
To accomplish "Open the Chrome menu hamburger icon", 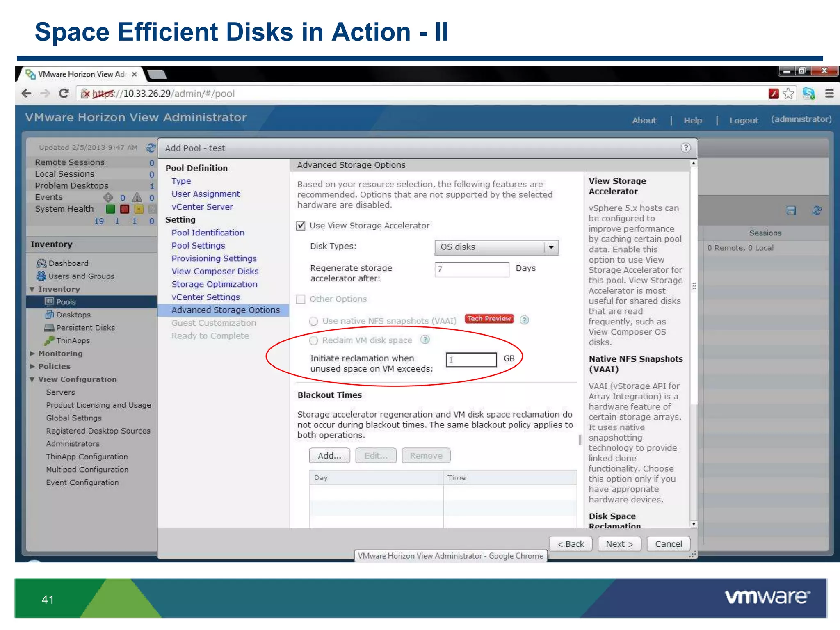I will click(x=829, y=94).
